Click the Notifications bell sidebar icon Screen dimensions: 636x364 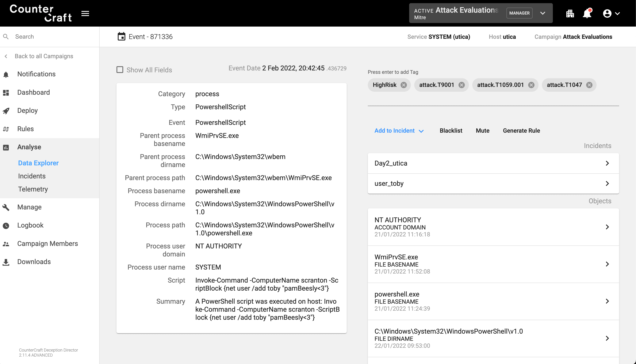point(6,74)
